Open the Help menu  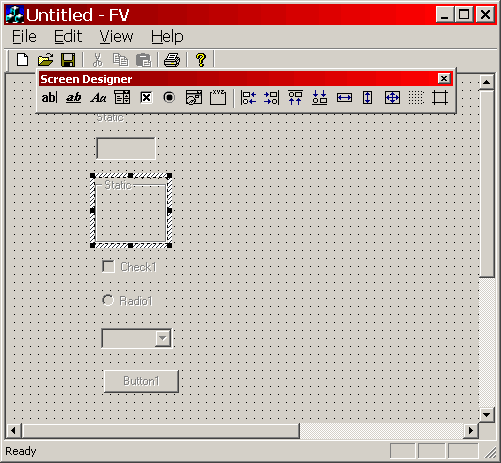(167, 36)
